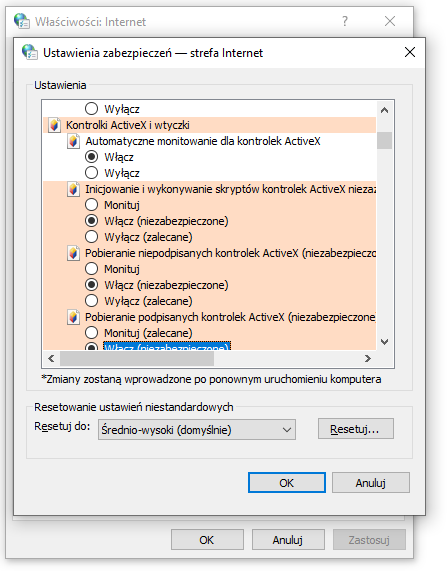Select Monituj (zalecane) under Pobieranie podpisanych kontrolek
447x571 pixels.
pos(91,332)
